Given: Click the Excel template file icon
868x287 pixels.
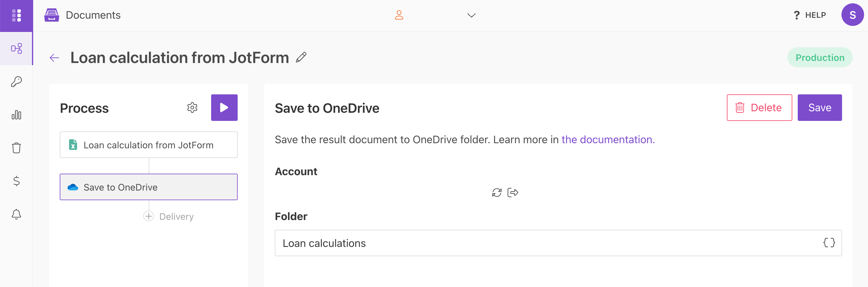Looking at the screenshot, I should [x=73, y=145].
